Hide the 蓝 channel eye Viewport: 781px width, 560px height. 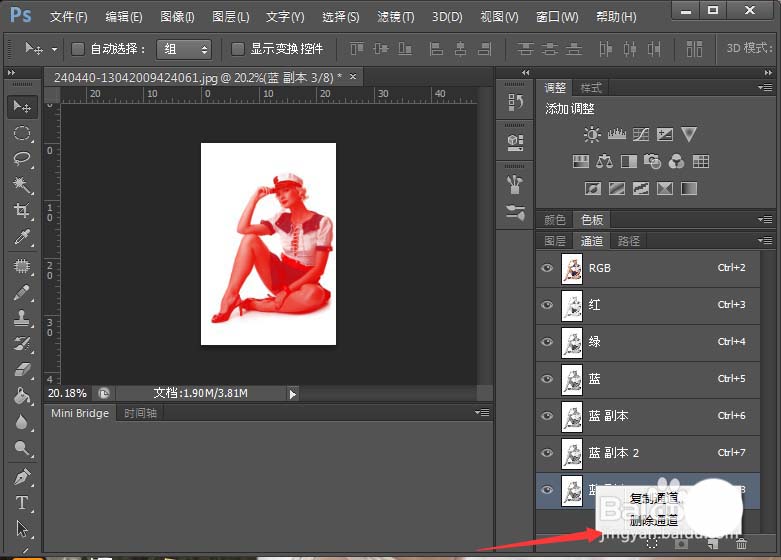[x=547, y=379]
